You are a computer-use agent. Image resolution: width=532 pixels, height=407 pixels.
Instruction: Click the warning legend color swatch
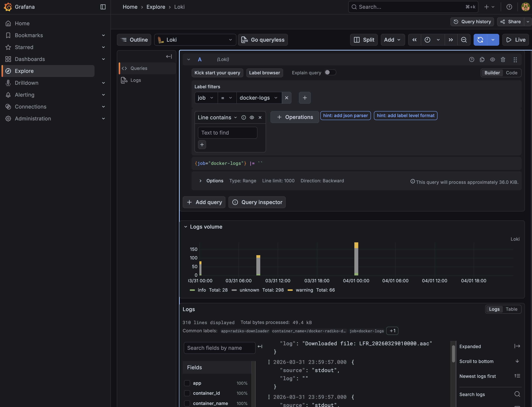(290, 290)
